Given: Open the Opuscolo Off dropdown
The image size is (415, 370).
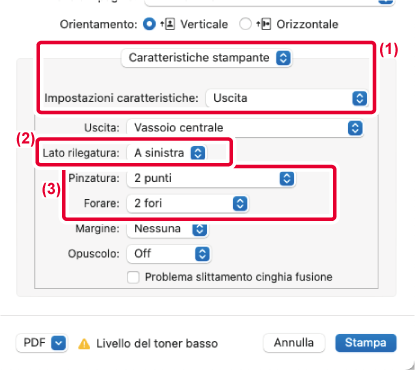Looking at the screenshot, I should tap(169, 254).
